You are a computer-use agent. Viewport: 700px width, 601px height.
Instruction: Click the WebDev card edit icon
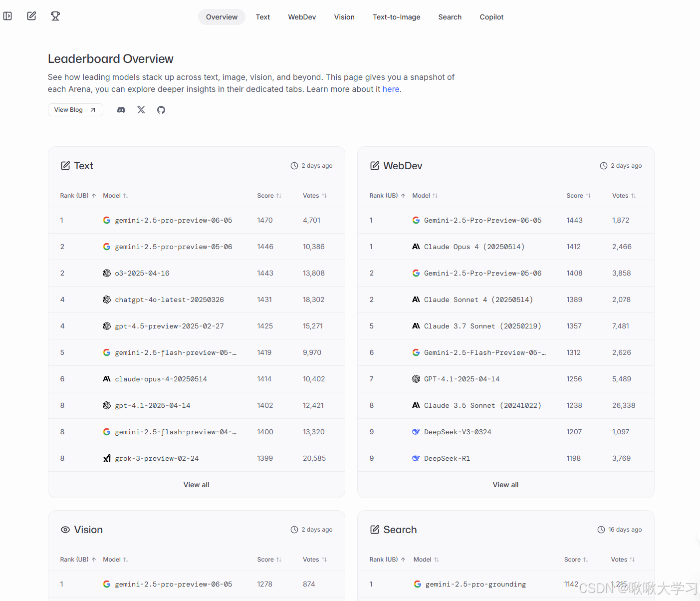point(375,166)
